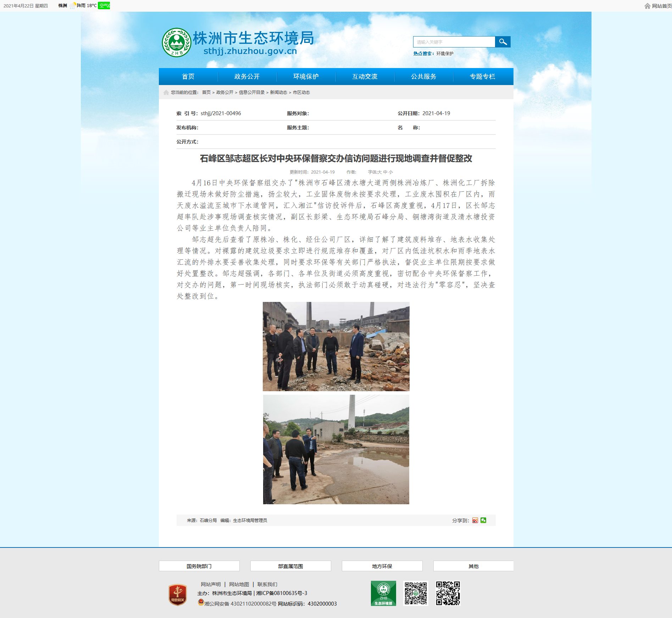
Task: Open the 环境保护 navigation menu
Action: [306, 77]
